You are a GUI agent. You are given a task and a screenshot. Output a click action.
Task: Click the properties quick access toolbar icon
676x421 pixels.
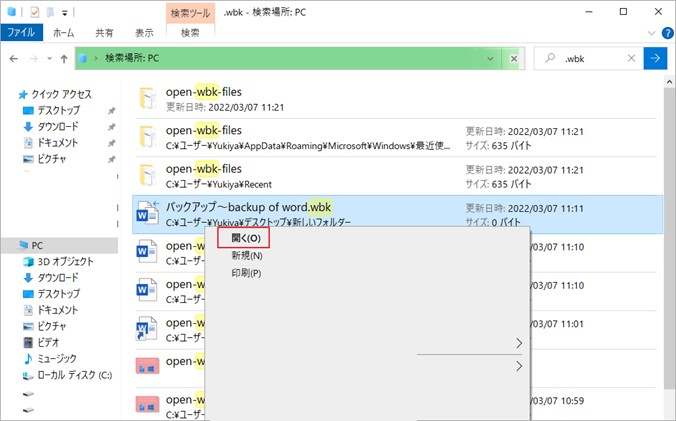coord(35,12)
